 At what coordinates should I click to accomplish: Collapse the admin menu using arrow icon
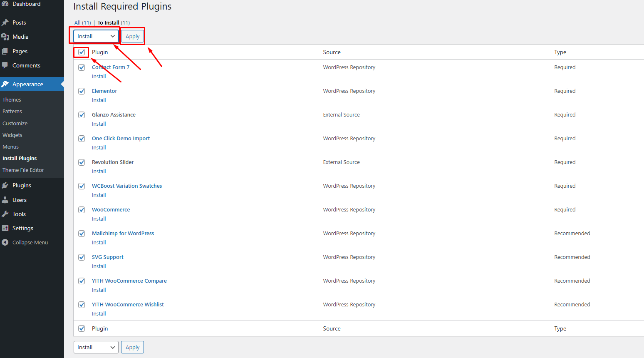pos(5,242)
